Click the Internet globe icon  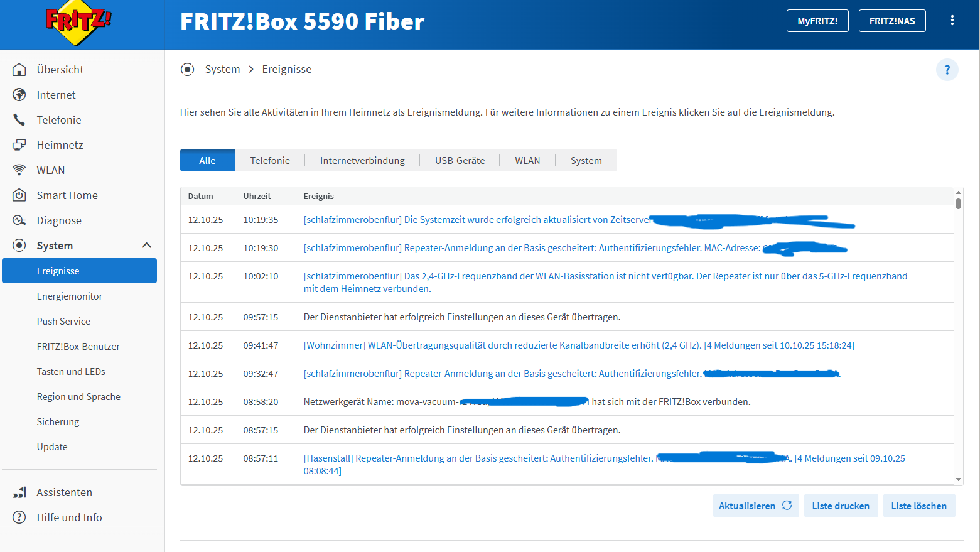[19, 95]
